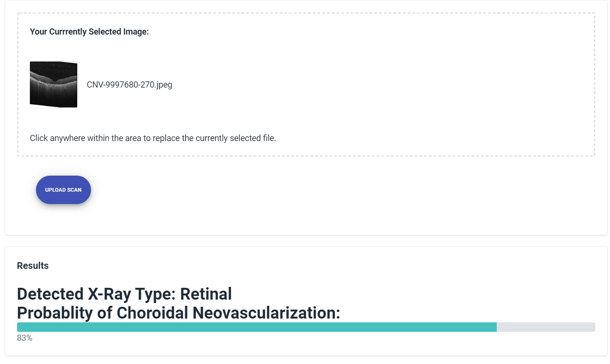Click the UPLOAD SCAN button
This screenshot has height=364, width=610.
(64, 190)
